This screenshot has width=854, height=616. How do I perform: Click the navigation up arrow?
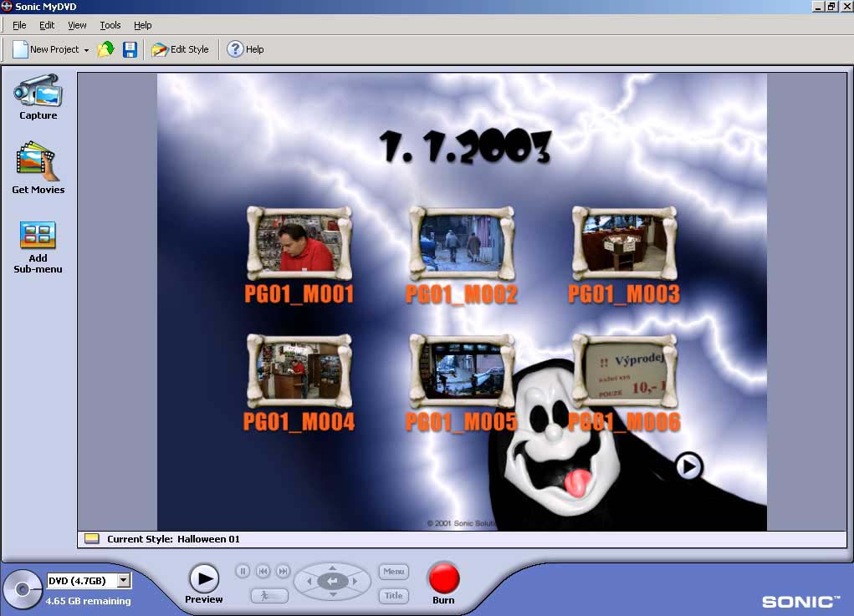[332, 568]
